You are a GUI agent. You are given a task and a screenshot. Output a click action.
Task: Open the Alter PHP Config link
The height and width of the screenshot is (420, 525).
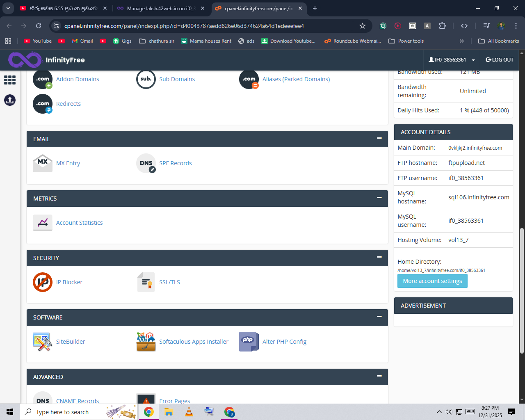tap(285, 342)
